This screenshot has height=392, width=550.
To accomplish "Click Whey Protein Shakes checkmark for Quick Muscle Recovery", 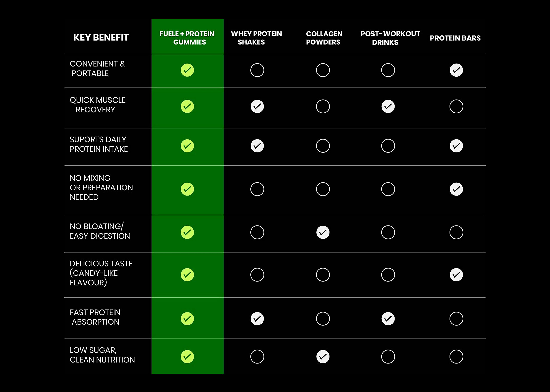I will tap(257, 107).
